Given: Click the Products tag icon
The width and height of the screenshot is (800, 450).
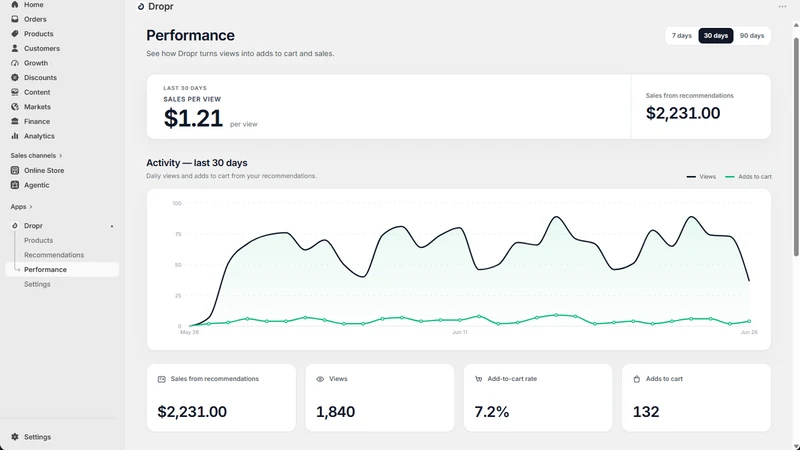Looking at the screenshot, I should point(15,34).
